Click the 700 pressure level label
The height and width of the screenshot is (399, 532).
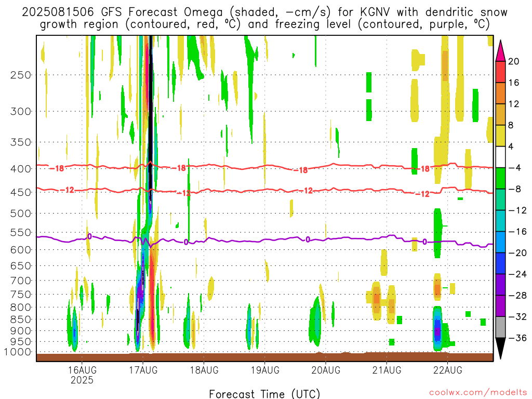pos(21,281)
